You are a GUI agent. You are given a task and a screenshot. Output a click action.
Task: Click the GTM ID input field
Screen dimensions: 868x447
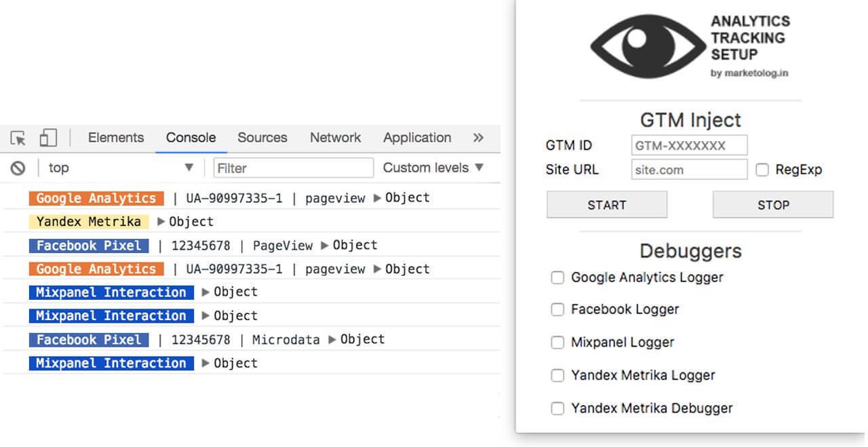[689, 145]
